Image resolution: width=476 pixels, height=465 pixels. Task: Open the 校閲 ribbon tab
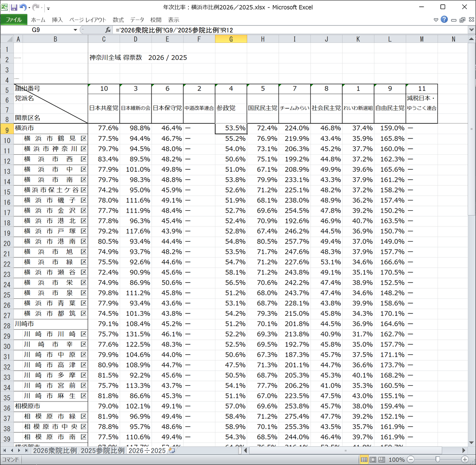pos(156,19)
